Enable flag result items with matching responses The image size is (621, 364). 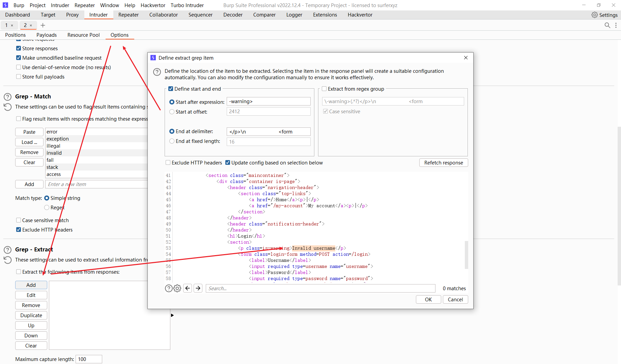pyautogui.click(x=19, y=119)
